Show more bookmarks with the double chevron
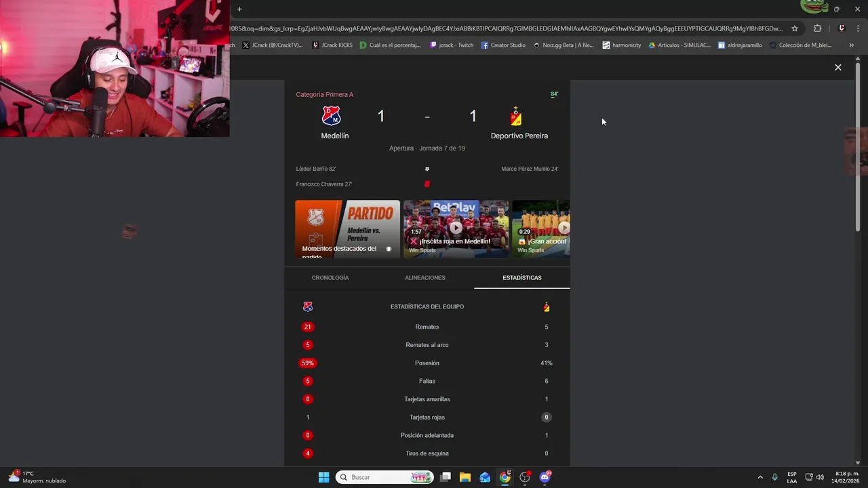 [x=851, y=45]
